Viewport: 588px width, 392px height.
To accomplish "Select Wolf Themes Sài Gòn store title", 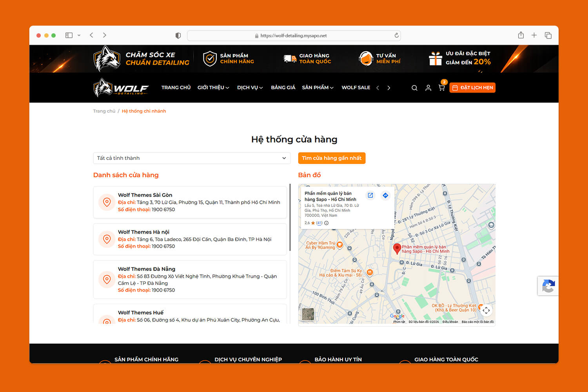I will pyautogui.click(x=145, y=195).
